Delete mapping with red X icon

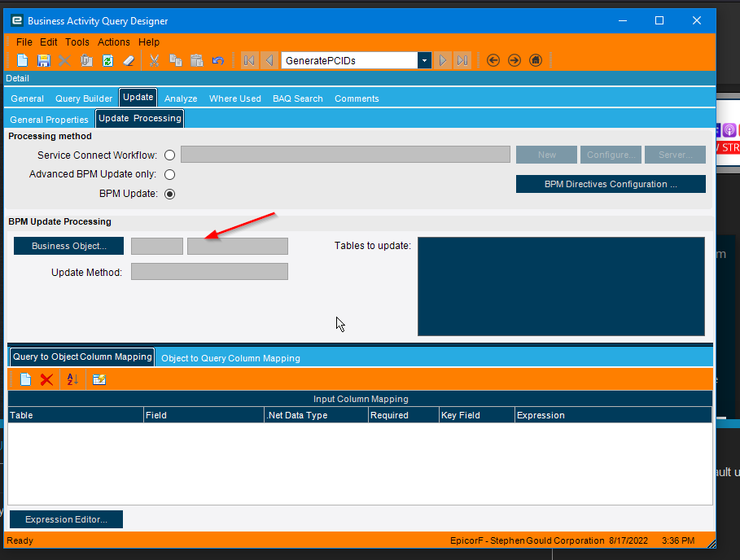tap(46, 379)
